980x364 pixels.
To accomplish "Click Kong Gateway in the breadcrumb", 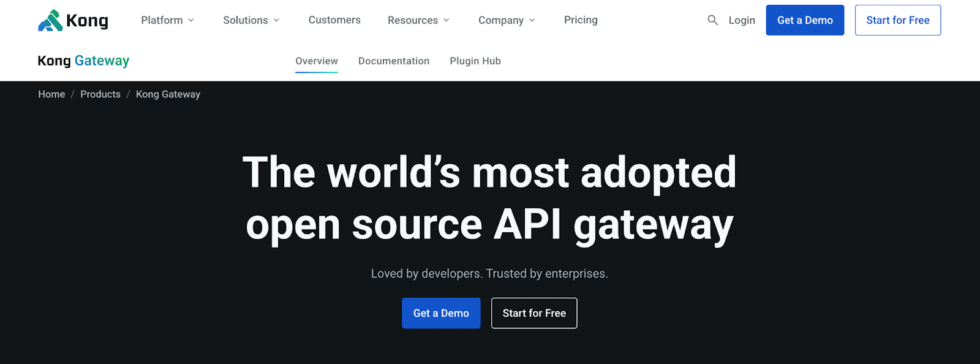I will pyautogui.click(x=168, y=94).
